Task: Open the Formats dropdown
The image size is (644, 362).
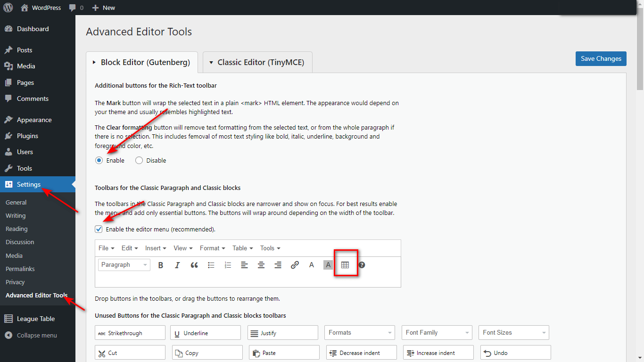Action: tap(360, 333)
